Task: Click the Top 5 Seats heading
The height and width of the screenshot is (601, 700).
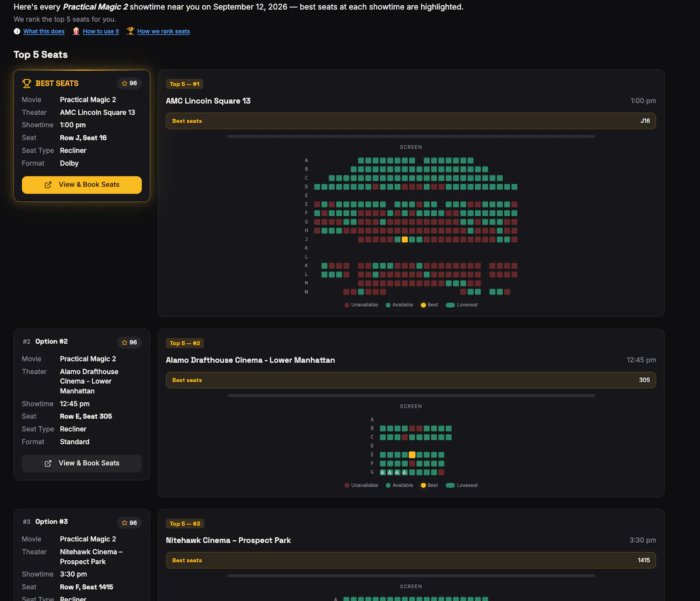Action: click(x=41, y=55)
